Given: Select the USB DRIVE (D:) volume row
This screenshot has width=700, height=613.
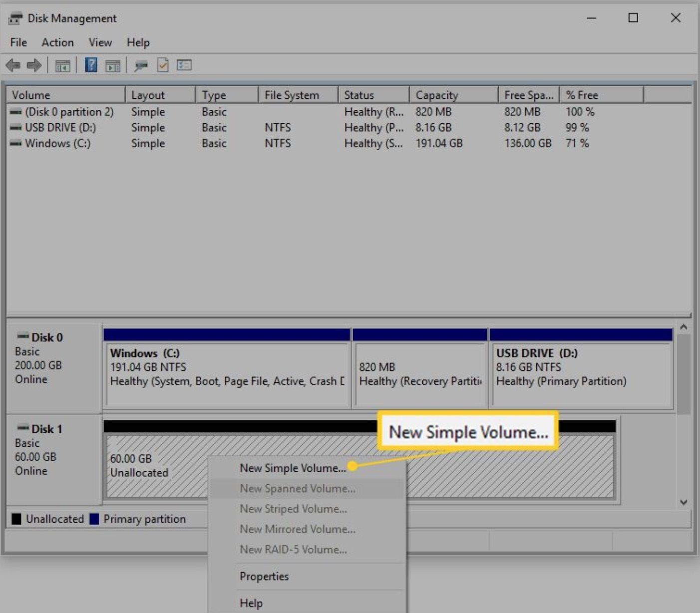Looking at the screenshot, I should point(349,128).
